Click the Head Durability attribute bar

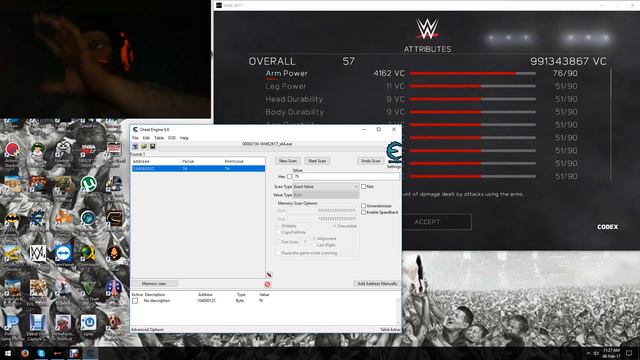[473, 99]
